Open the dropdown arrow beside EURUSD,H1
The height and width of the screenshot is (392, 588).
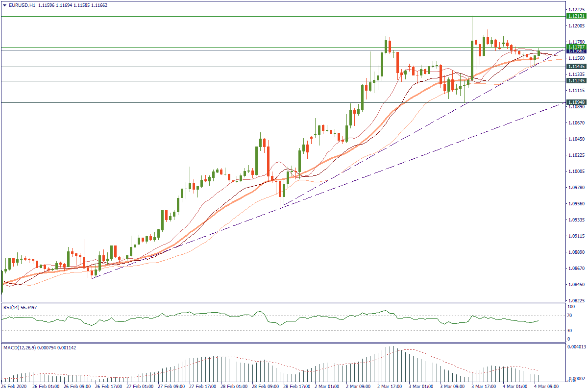click(4, 5)
